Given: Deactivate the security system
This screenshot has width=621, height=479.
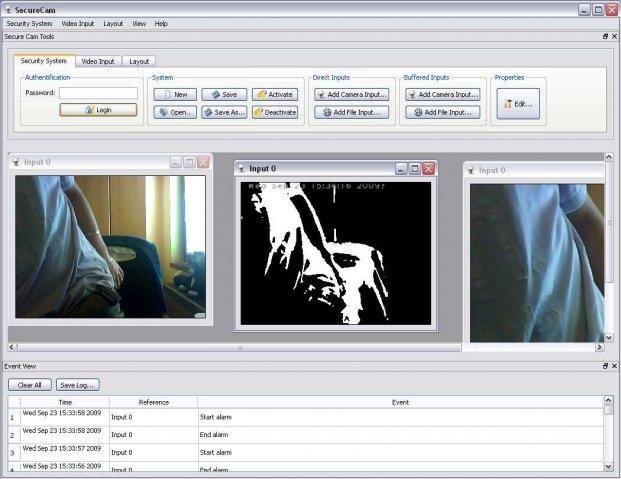Looking at the screenshot, I should [275, 112].
